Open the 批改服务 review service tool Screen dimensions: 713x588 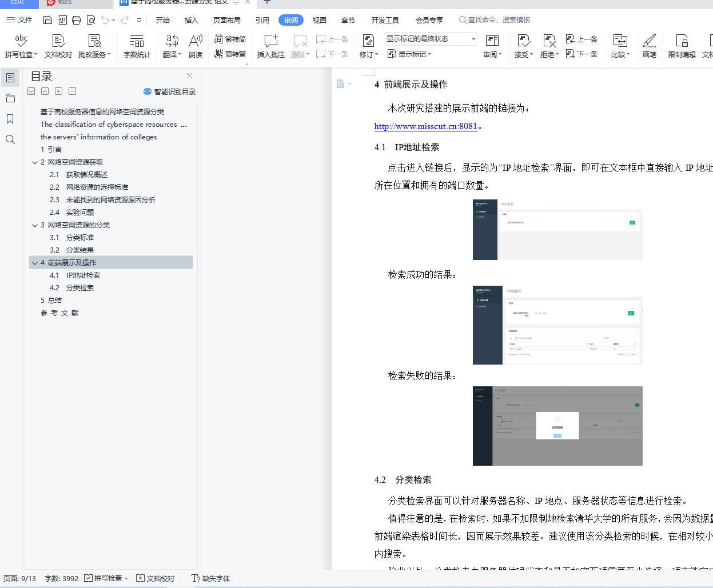click(x=94, y=46)
